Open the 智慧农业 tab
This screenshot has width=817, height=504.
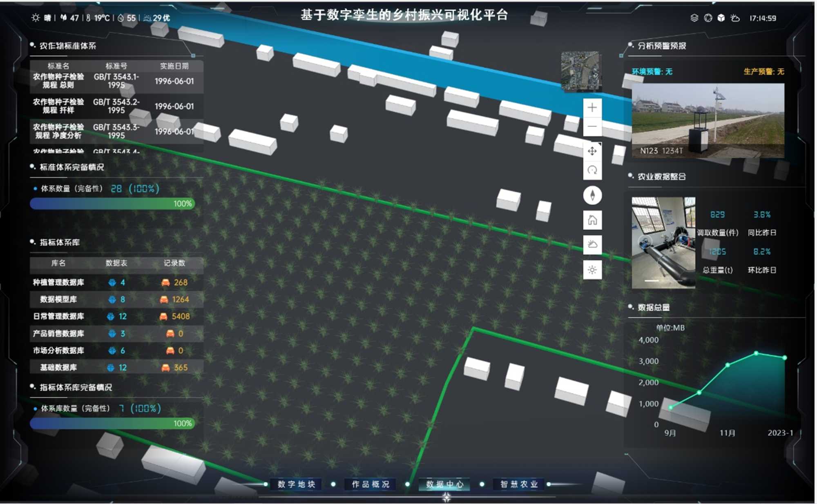point(519,484)
